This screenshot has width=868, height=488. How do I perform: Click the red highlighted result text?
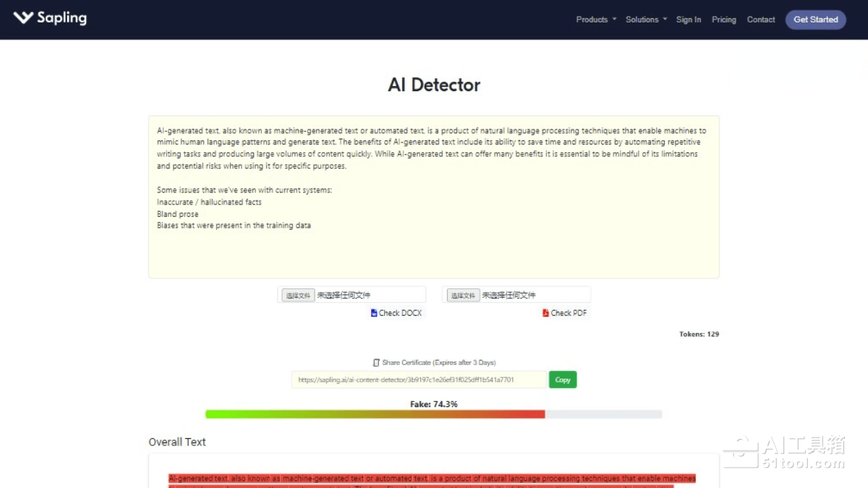click(432, 479)
